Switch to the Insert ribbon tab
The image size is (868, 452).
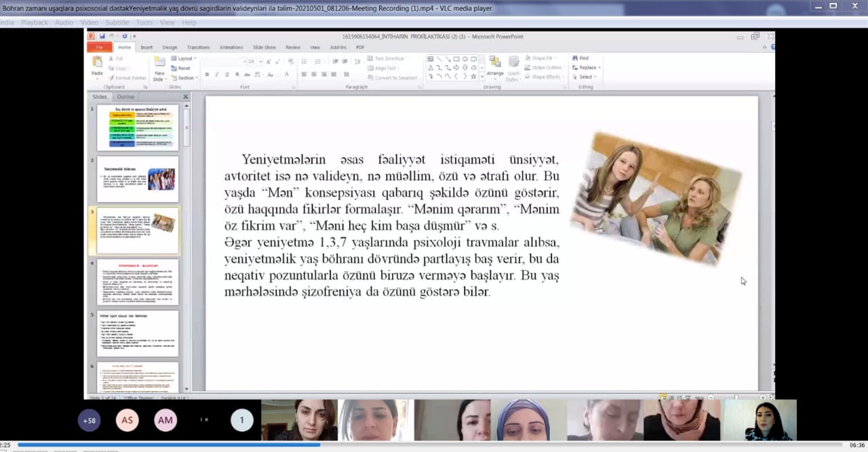(146, 47)
